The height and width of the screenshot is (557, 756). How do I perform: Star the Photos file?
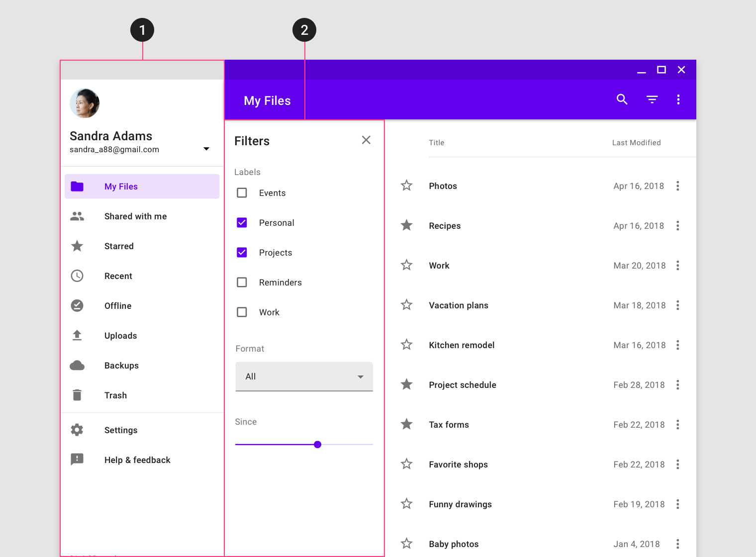407,186
